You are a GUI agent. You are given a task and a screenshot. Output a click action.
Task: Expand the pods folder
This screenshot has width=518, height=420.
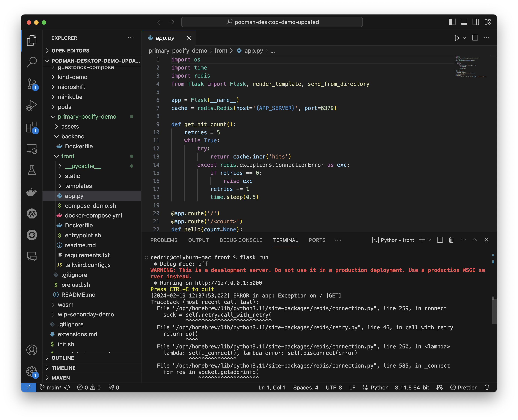click(x=64, y=107)
